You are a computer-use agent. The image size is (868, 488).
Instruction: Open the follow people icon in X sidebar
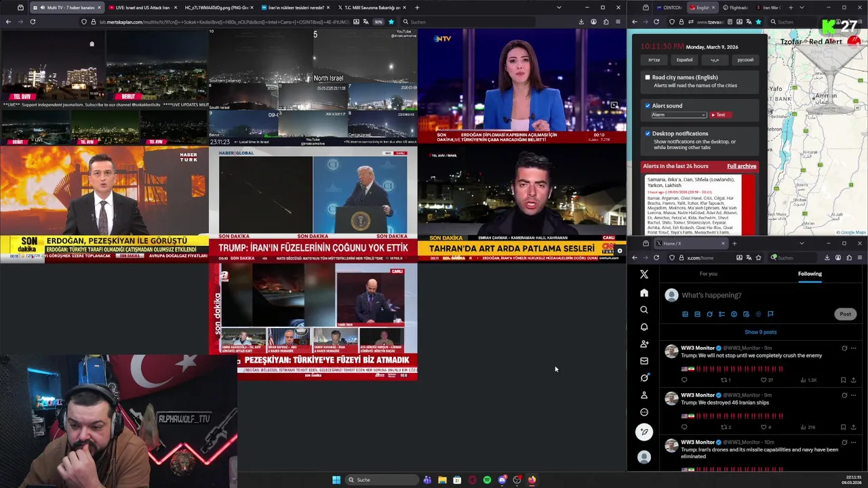pyautogui.click(x=644, y=344)
